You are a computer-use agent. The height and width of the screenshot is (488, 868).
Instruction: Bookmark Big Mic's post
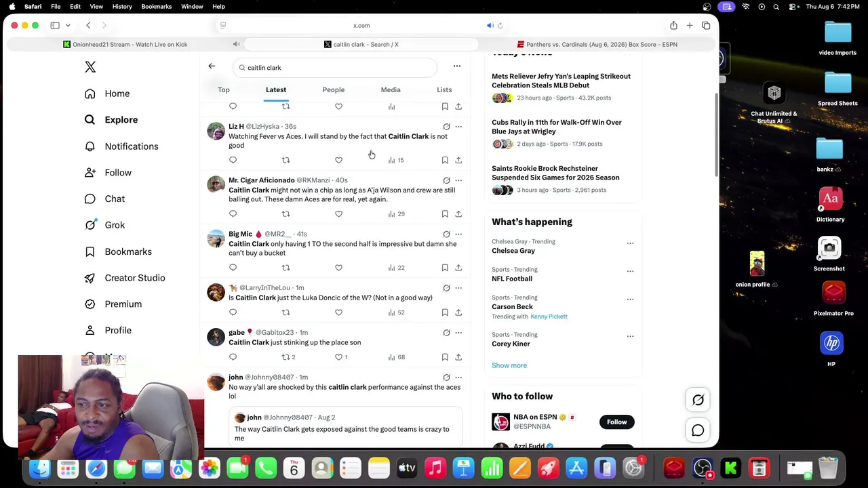pos(445,268)
